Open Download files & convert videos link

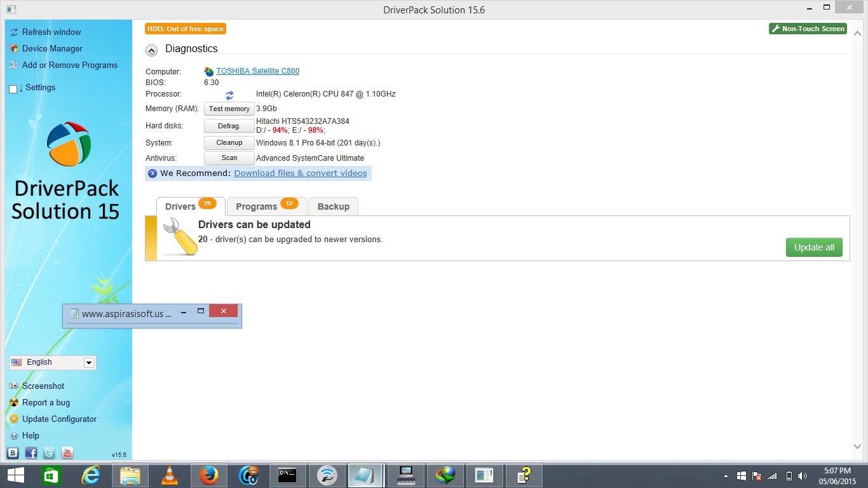(301, 173)
